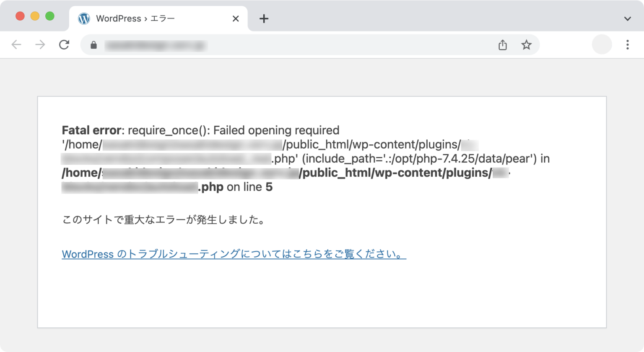Open the WordPress トラブルシューティング link
Viewport: 644px width, 352px height.
(x=234, y=254)
